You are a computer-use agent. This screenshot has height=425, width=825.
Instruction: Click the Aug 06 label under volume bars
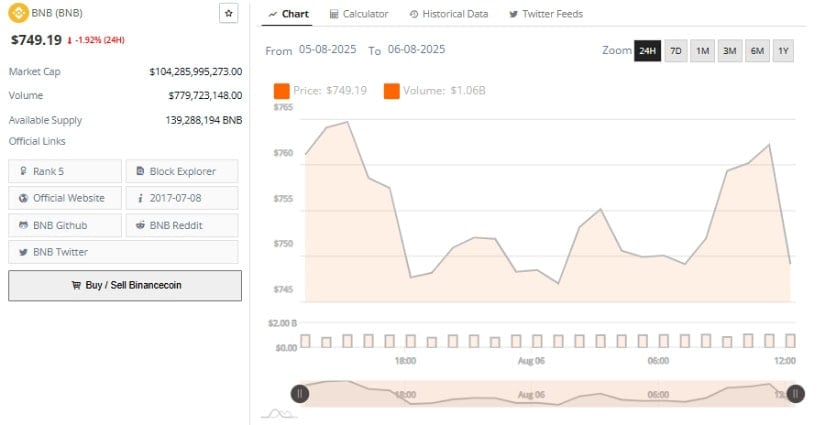click(531, 361)
